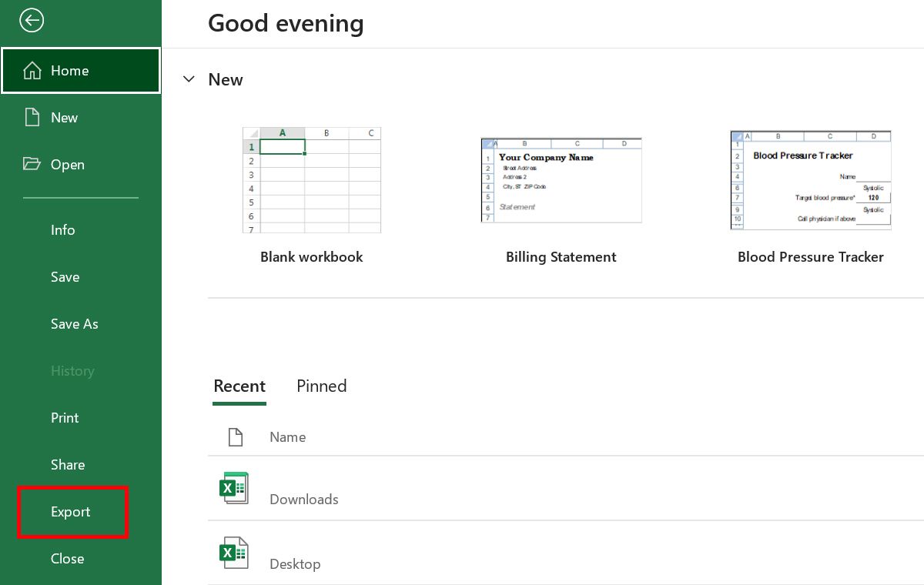Expand the Name column sorting options
This screenshot has width=924, height=585.
tap(287, 436)
